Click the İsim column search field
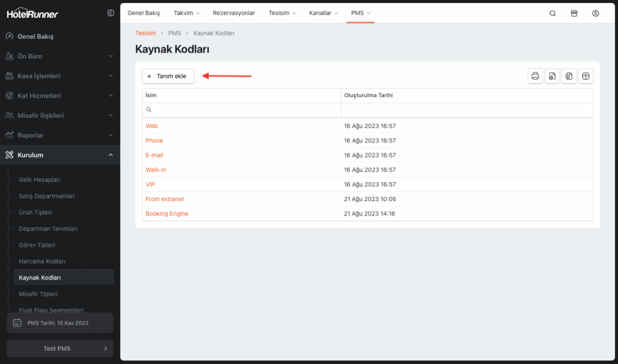618x364 pixels. click(x=241, y=110)
